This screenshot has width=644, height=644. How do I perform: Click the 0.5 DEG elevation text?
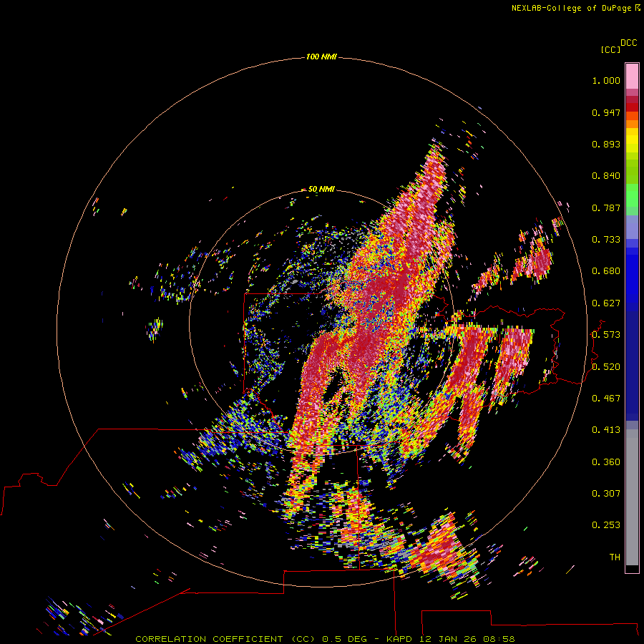click(344, 639)
